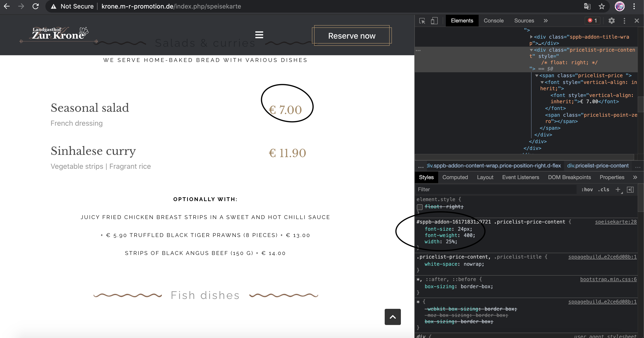Enable the float: right checkbox
This screenshot has width=644, height=338.
point(420,207)
